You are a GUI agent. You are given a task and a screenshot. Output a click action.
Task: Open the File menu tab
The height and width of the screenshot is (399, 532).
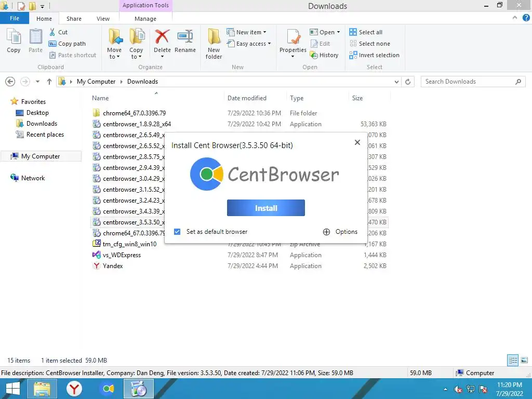click(x=15, y=18)
